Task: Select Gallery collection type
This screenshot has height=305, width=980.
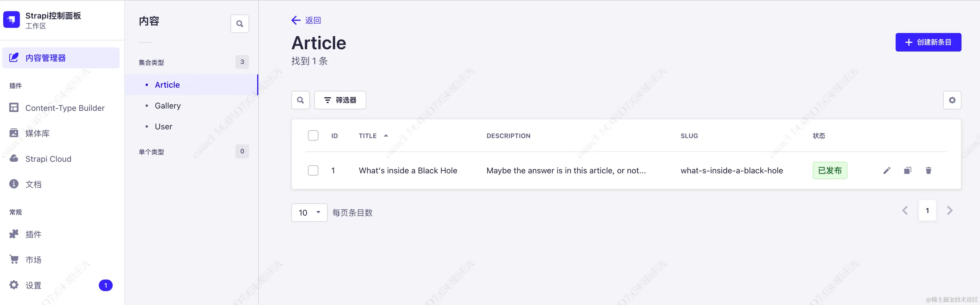Action: pos(168,106)
